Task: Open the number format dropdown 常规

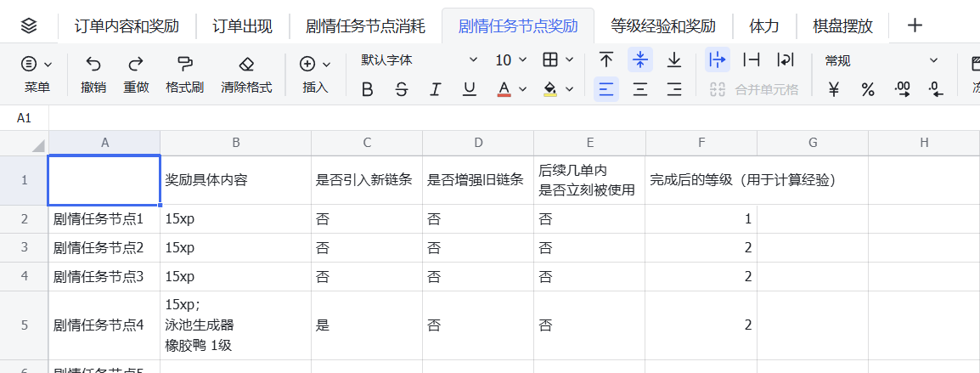Action: [881, 60]
